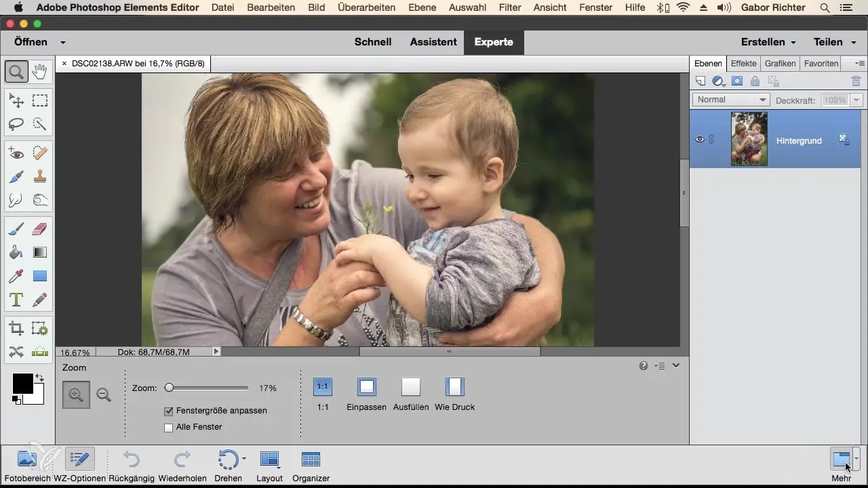Click the 1:1 zoom view icon
The width and height of the screenshot is (868, 488).
[x=323, y=387]
